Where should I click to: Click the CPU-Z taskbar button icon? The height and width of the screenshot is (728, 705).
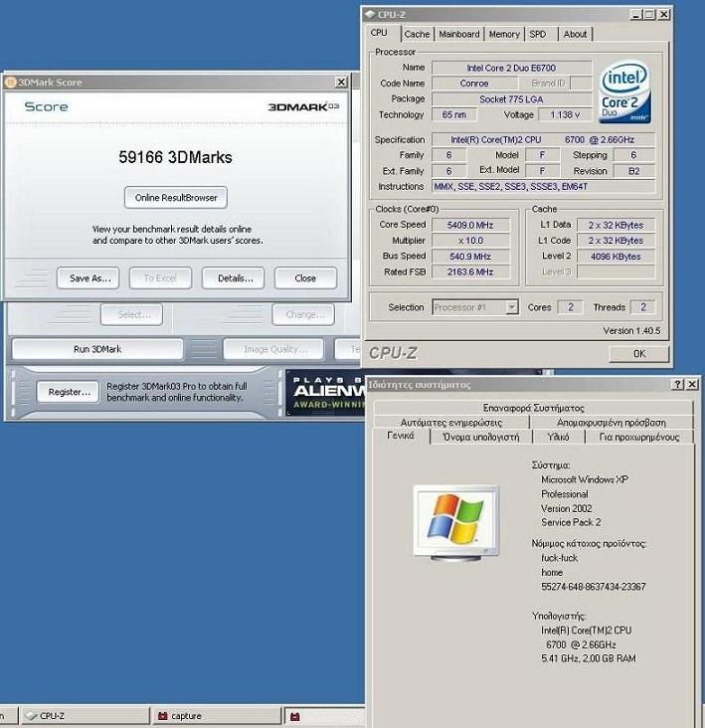tap(32, 715)
